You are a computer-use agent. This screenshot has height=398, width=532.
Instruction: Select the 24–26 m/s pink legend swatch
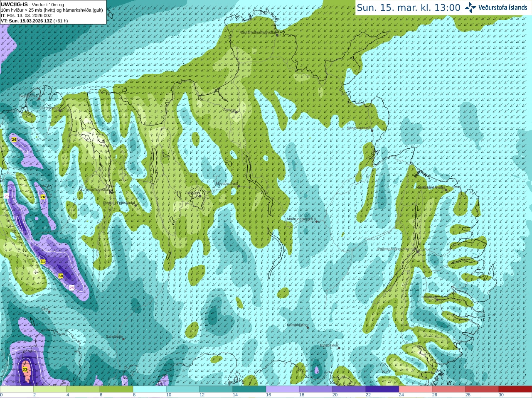point(416,389)
